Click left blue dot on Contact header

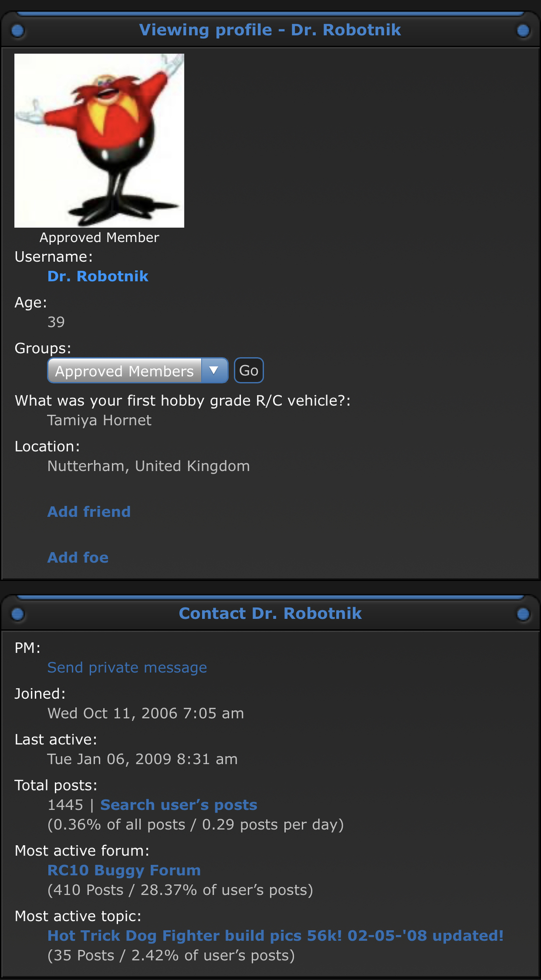(18, 614)
